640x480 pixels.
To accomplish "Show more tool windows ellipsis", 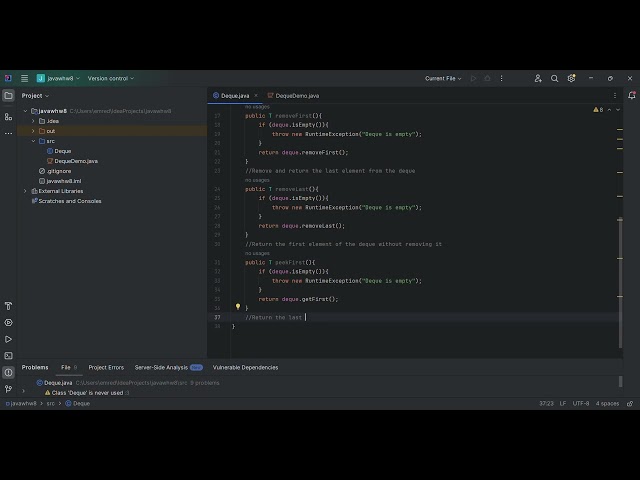I will pos(8,133).
